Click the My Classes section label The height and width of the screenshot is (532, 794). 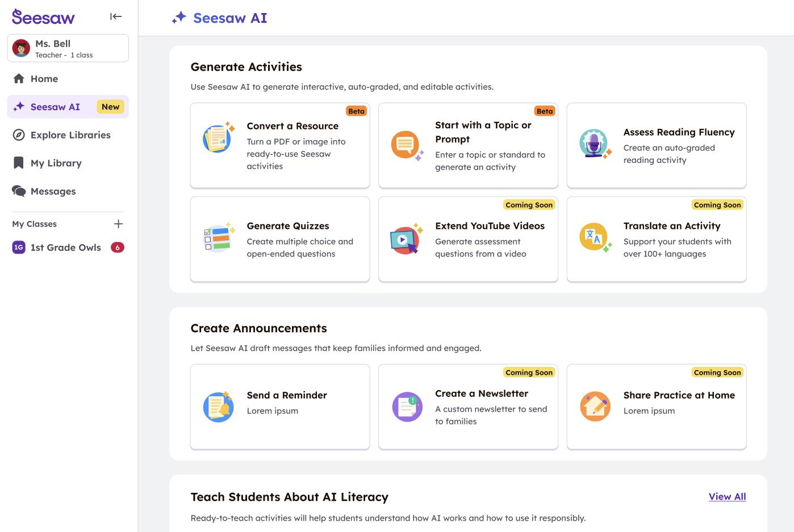click(x=35, y=224)
